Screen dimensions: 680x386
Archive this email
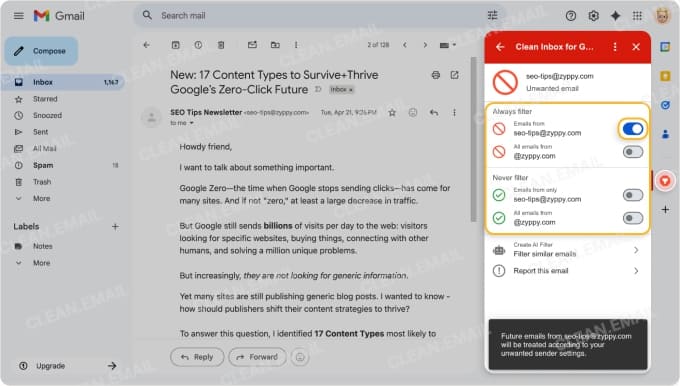tap(175, 45)
